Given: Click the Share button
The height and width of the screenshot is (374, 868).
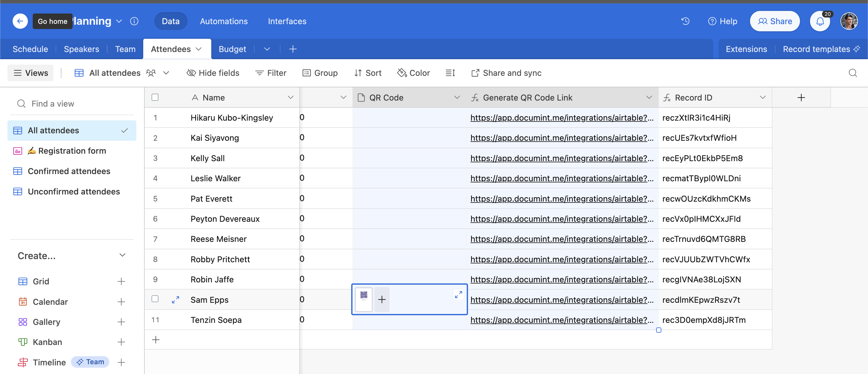Looking at the screenshot, I should (x=775, y=21).
